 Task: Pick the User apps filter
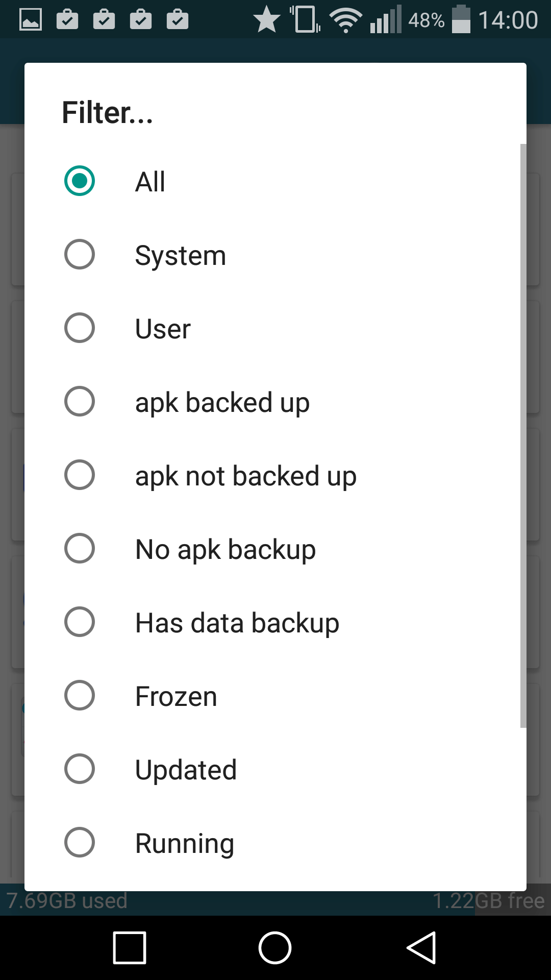(80, 328)
